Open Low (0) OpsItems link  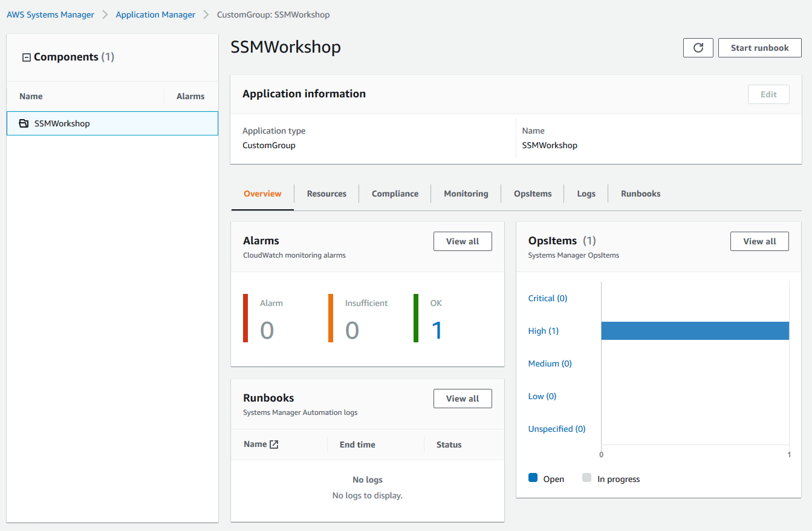point(542,396)
